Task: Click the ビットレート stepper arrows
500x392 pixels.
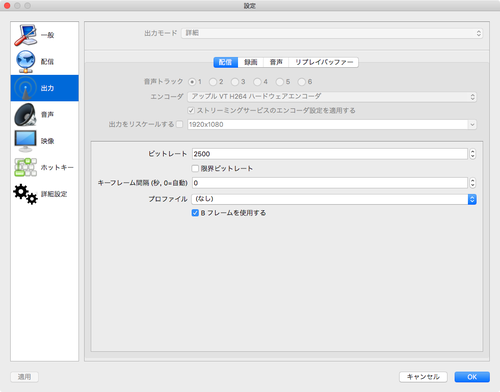Action: click(472, 154)
